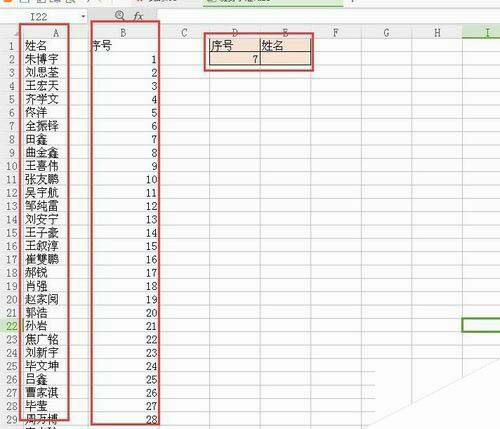Select the name 王宏天
Viewport: 500px width, 429px height.
42,86
